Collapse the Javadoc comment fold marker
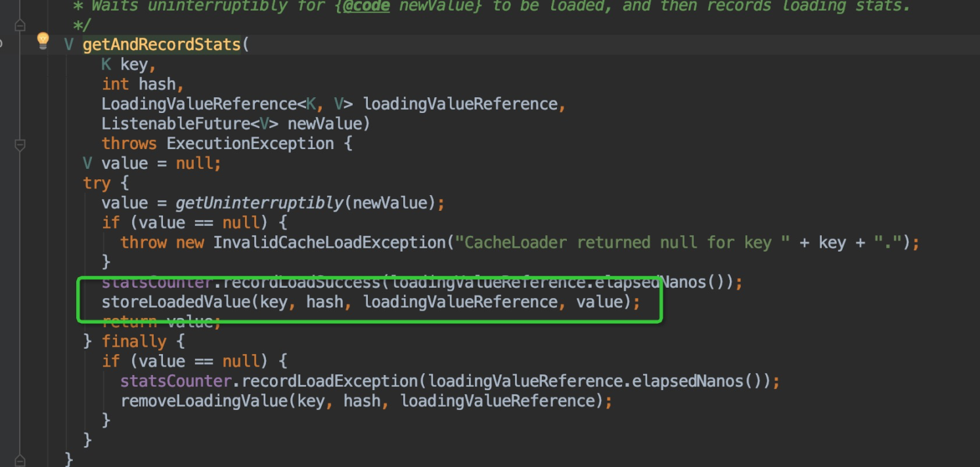This screenshot has width=980, height=467. point(20,26)
